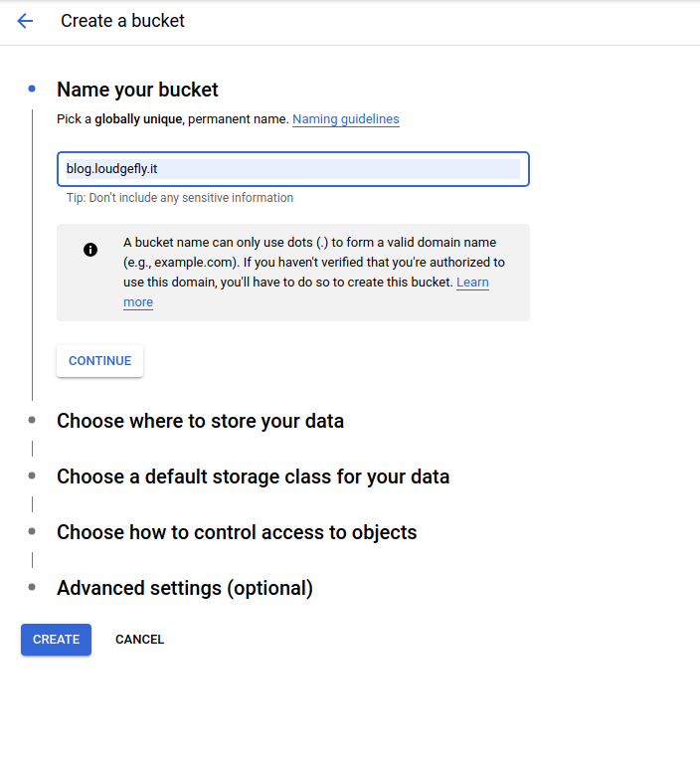700x761 pixels.
Task: Click the info icon in the gray notice
Action: click(x=90, y=250)
